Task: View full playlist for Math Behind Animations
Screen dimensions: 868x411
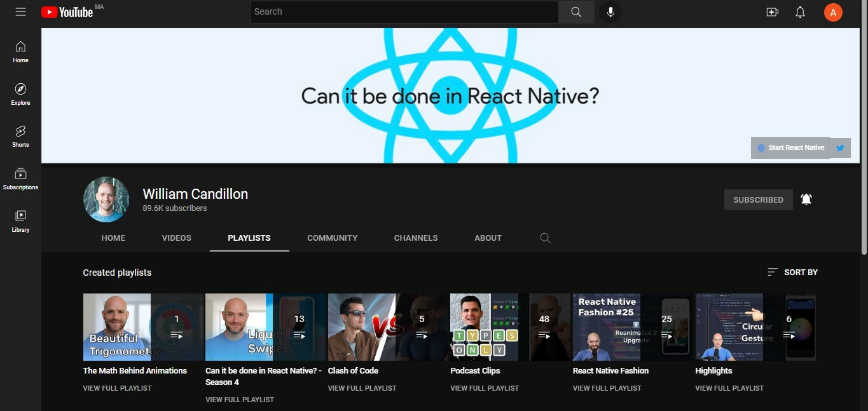Action: (x=117, y=388)
